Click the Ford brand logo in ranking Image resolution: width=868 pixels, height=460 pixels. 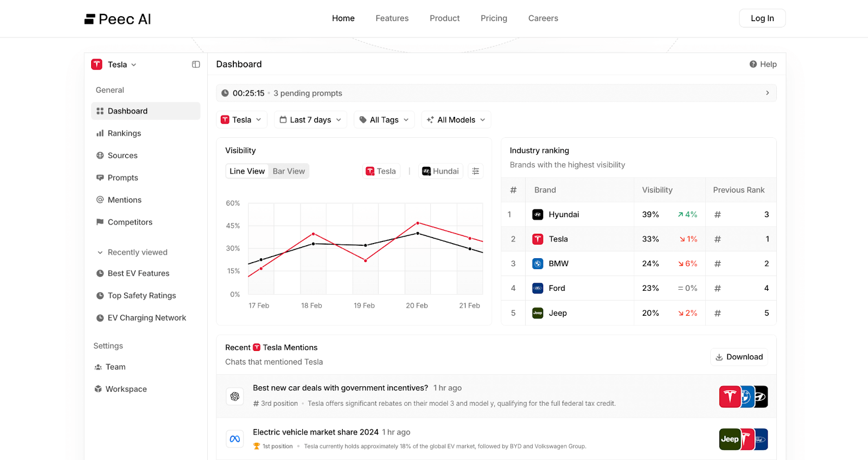click(538, 288)
